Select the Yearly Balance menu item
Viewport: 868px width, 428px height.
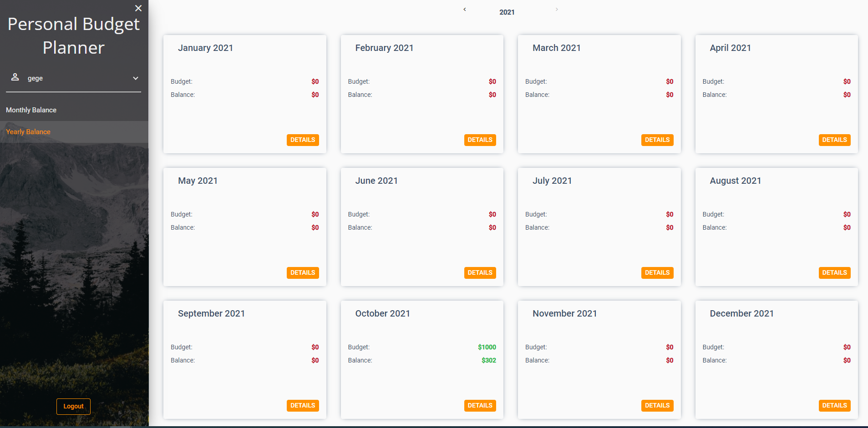28,132
